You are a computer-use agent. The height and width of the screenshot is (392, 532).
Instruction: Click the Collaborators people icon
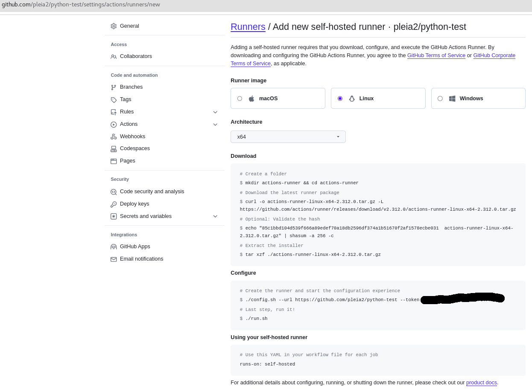coord(114,56)
